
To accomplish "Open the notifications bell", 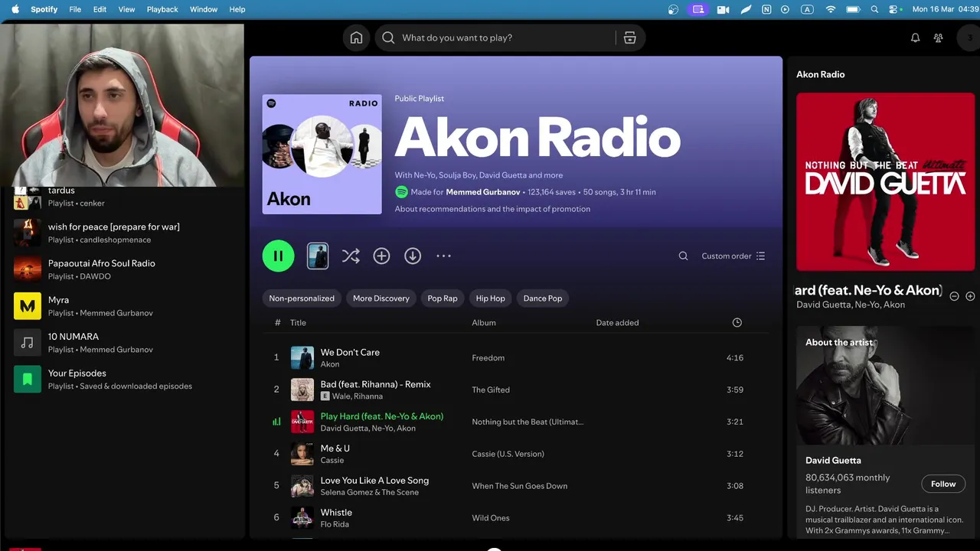I will pyautogui.click(x=915, y=37).
